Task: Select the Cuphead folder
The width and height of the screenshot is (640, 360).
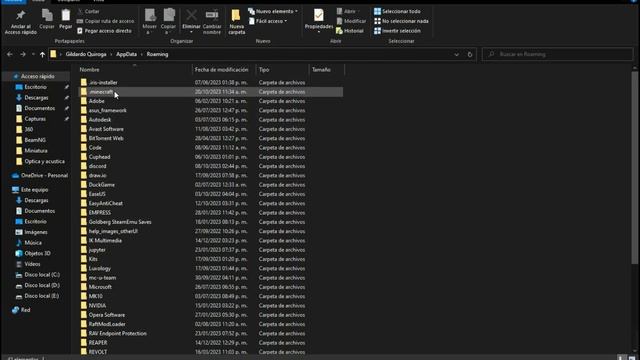Action: (210, 157)
